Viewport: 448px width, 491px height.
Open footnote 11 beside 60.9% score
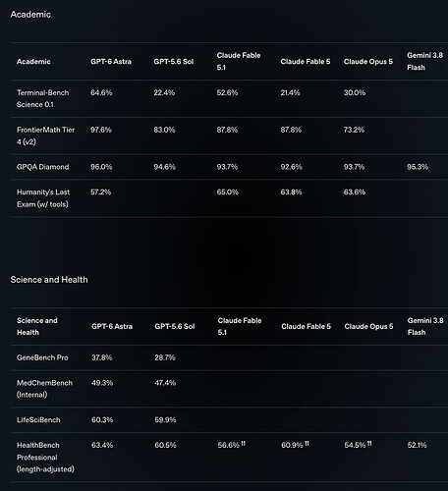tap(307, 443)
